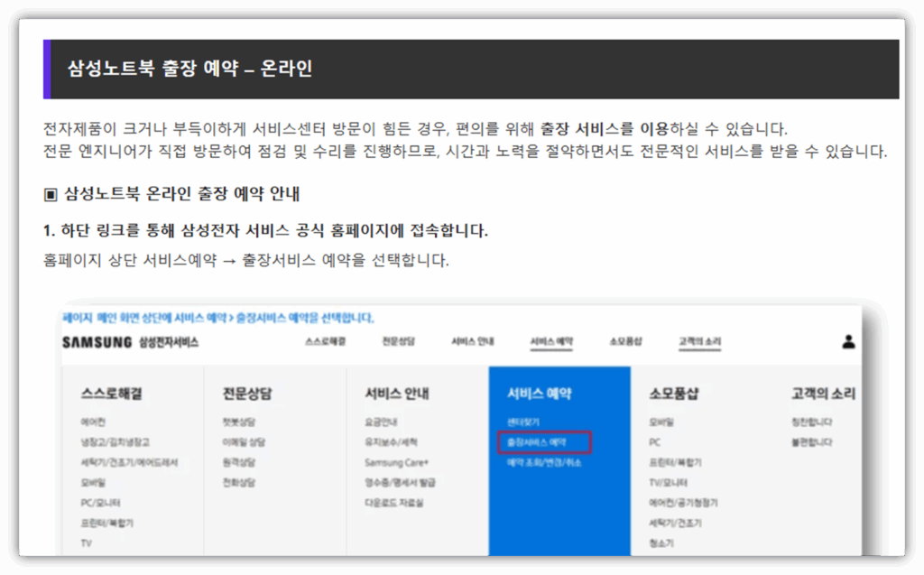Image resolution: width=924 pixels, height=575 pixels.
Task: Click 원격상담 under 전문상담
Action: pyautogui.click(x=239, y=462)
